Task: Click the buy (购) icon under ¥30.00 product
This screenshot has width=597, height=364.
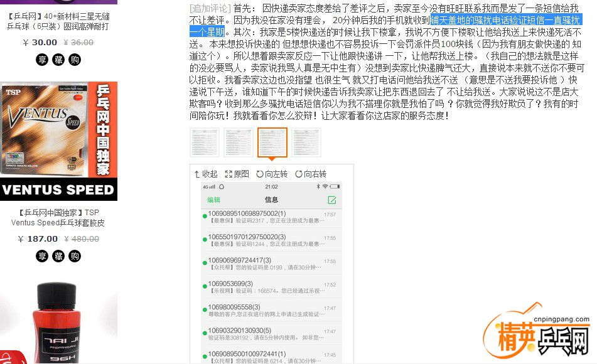Action: (x=75, y=60)
